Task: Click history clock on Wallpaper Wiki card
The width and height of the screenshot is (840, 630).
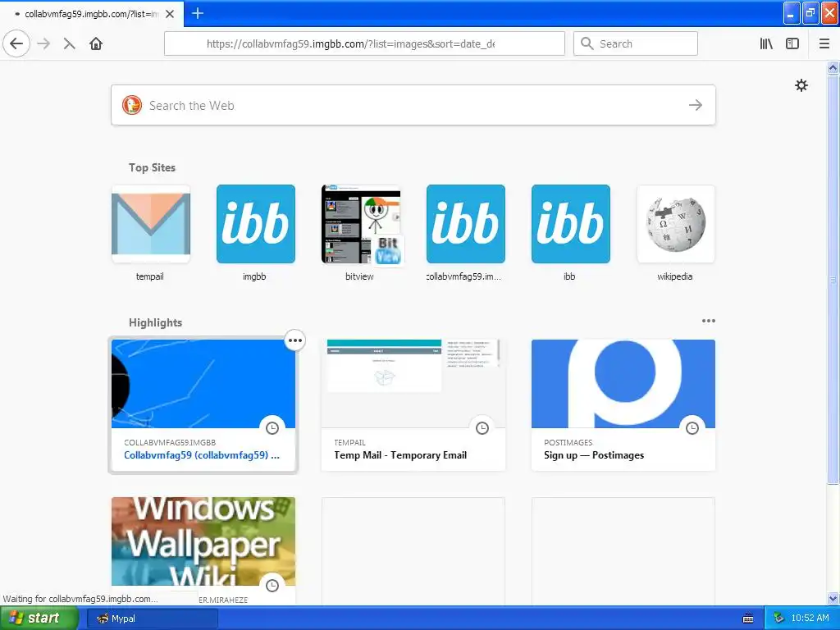Action: point(272,586)
